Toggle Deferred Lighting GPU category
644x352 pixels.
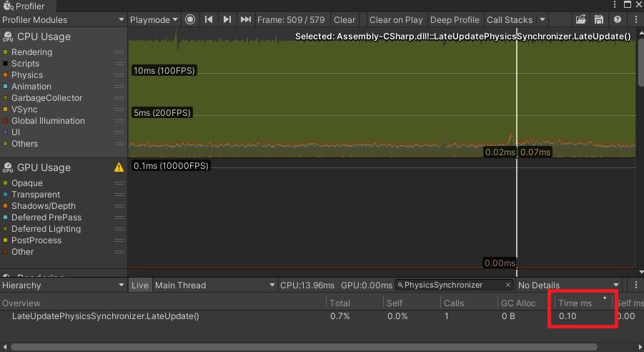pyautogui.click(x=5, y=229)
